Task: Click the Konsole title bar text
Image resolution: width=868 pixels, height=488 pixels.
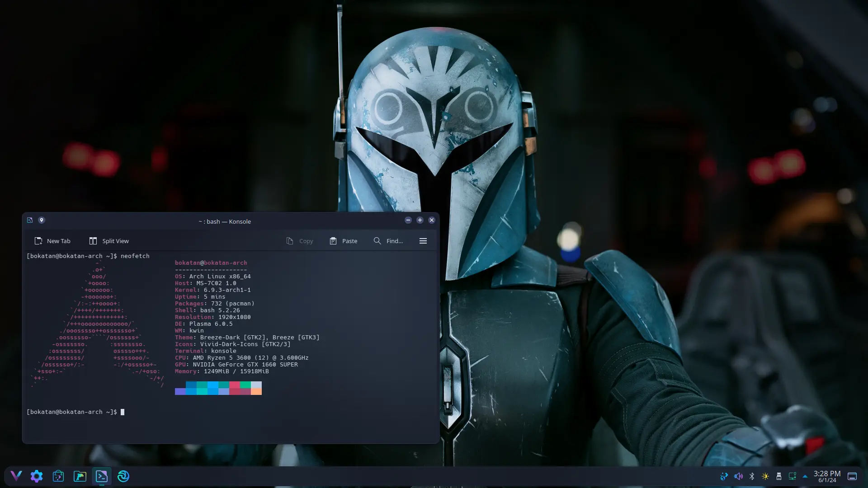Action: tap(225, 221)
